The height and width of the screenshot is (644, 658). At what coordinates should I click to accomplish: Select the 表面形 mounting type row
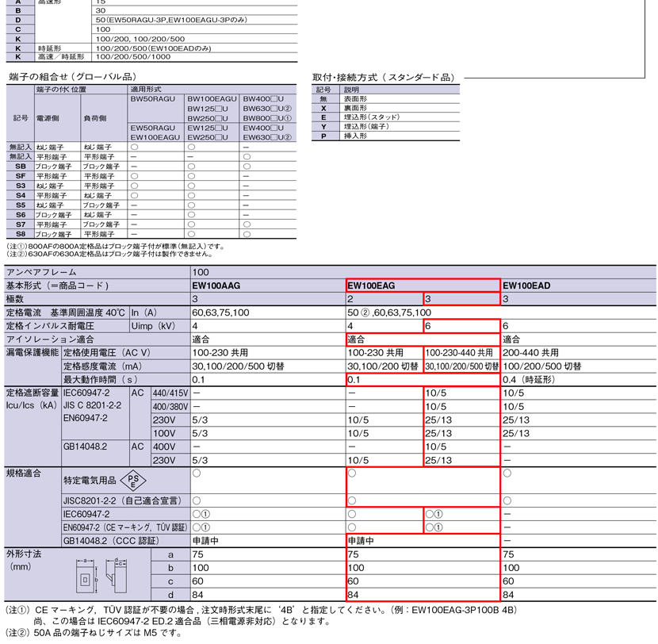pyautogui.click(x=385, y=98)
